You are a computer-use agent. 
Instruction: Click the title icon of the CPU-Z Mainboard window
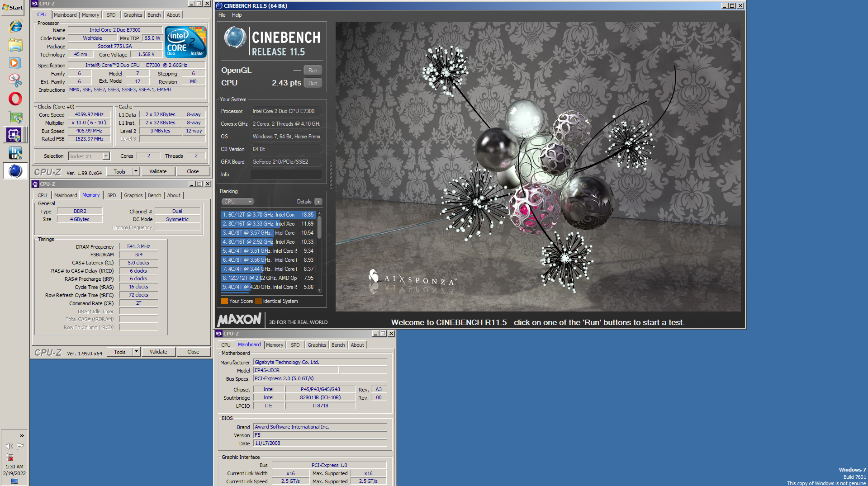point(219,334)
